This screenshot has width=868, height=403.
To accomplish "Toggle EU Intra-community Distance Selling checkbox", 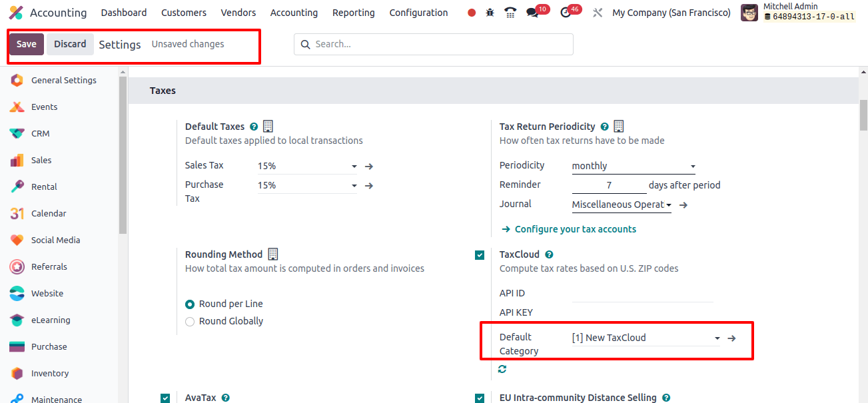I will 480,398.
